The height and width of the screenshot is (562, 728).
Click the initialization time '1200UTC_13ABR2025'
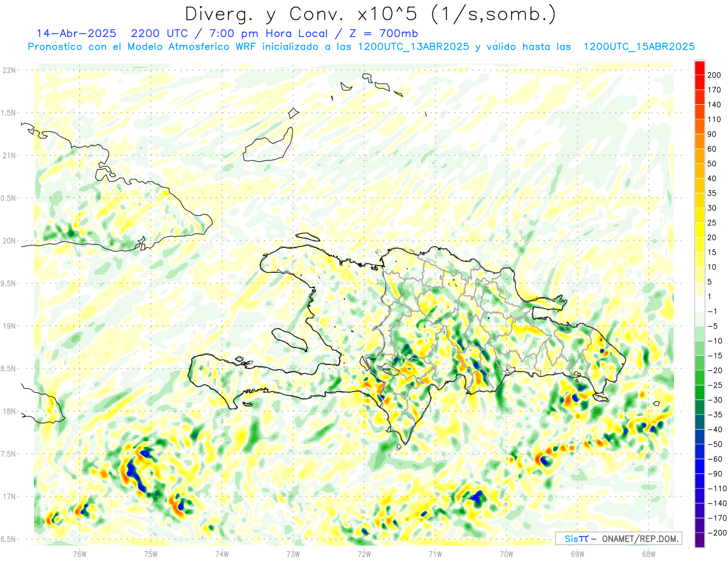pos(413,47)
